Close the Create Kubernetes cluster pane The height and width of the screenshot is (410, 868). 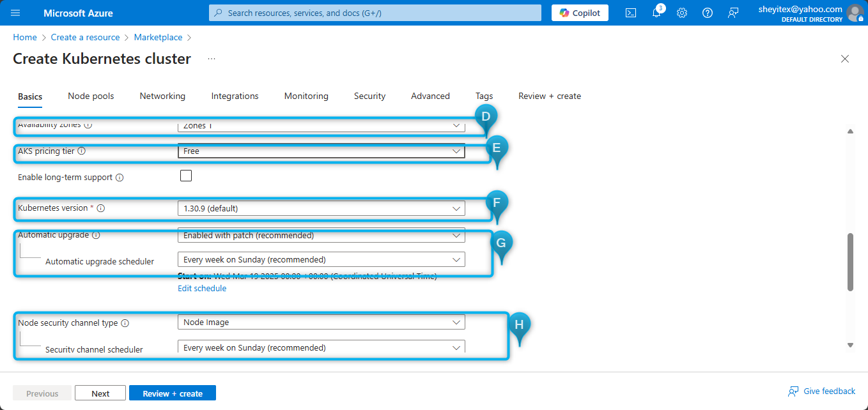click(845, 59)
